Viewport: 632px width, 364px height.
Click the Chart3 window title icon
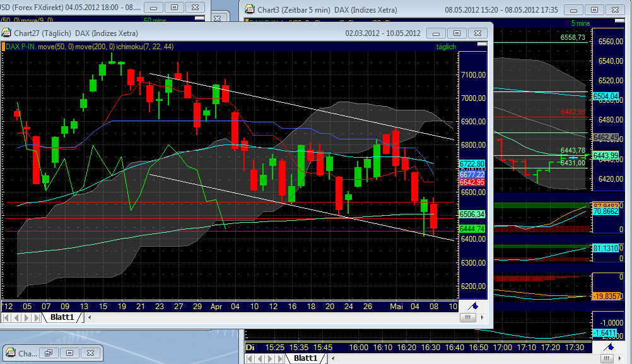click(x=250, y=9)
